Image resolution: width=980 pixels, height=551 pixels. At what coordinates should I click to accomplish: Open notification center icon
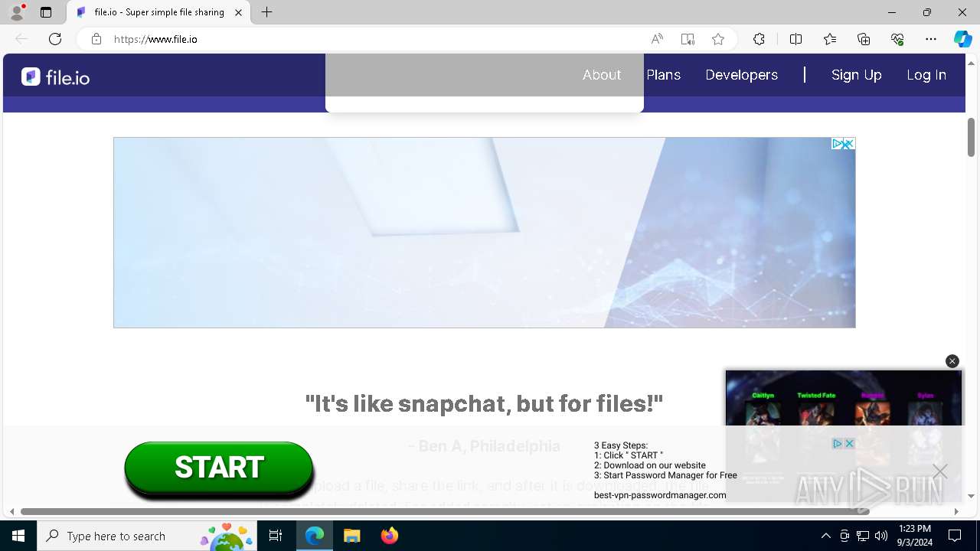coord(955,536)
